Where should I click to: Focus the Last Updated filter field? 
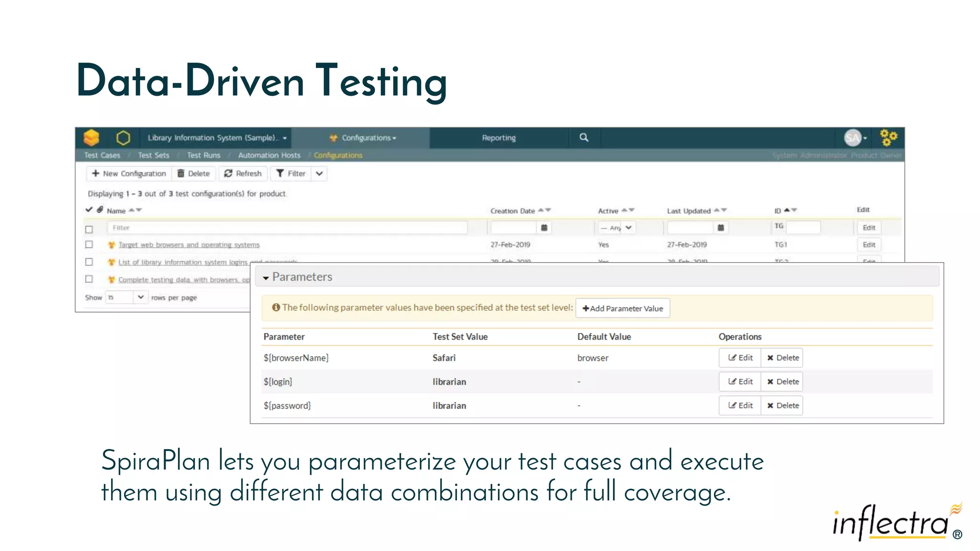click(x=690, y=228)
